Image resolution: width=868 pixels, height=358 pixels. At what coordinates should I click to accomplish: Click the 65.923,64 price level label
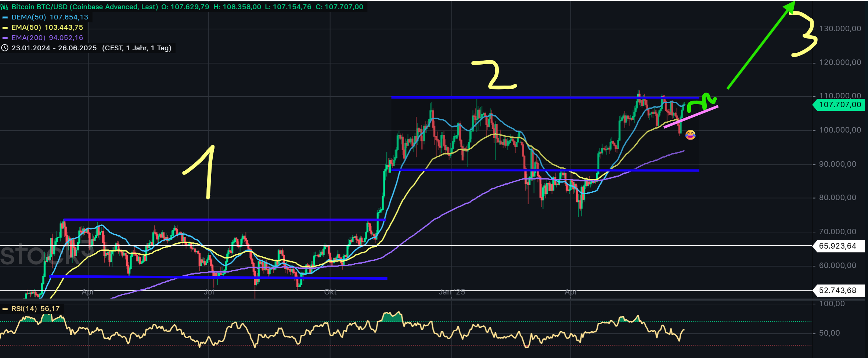[x=838, y=246]
